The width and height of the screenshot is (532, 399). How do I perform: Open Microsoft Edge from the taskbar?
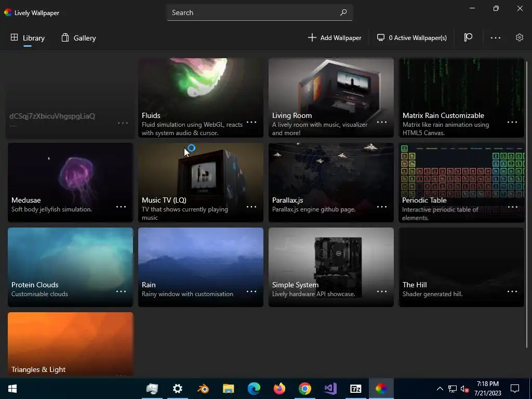pyautogui.click(x=254, y=389)
